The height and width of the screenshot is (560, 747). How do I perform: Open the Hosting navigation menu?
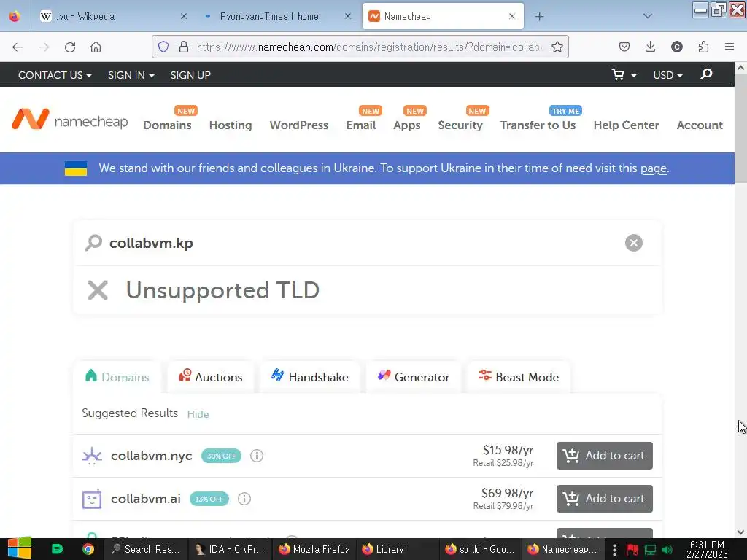[x=231, y=125]
